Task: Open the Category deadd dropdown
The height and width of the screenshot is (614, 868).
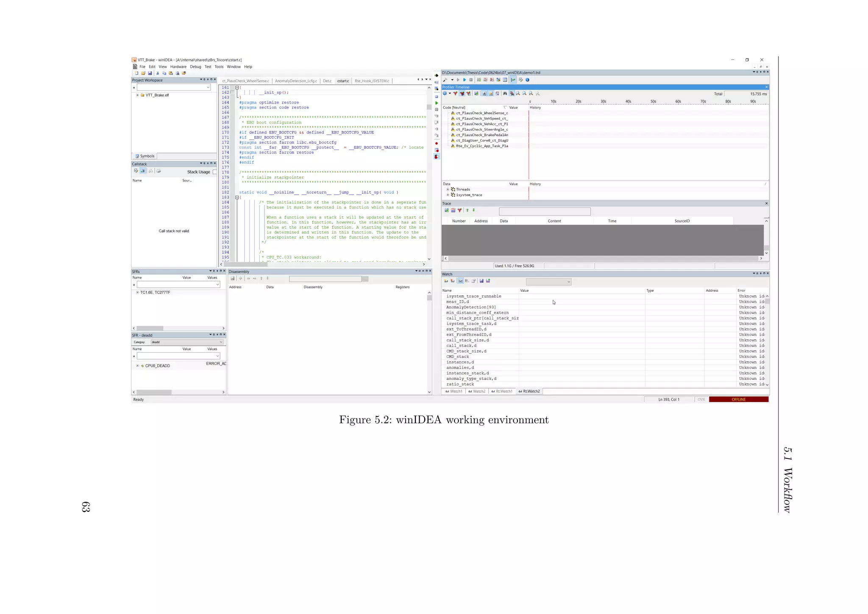Action: click(221, 342)
